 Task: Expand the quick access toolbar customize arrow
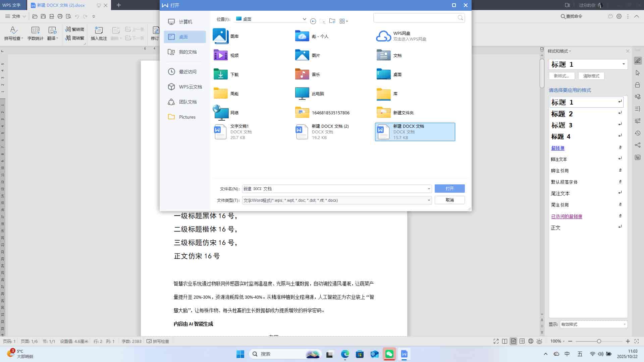[x=94, y=16]
